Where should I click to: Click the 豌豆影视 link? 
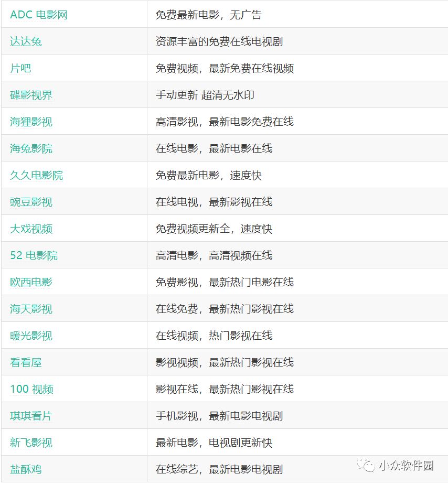(29, 201)
